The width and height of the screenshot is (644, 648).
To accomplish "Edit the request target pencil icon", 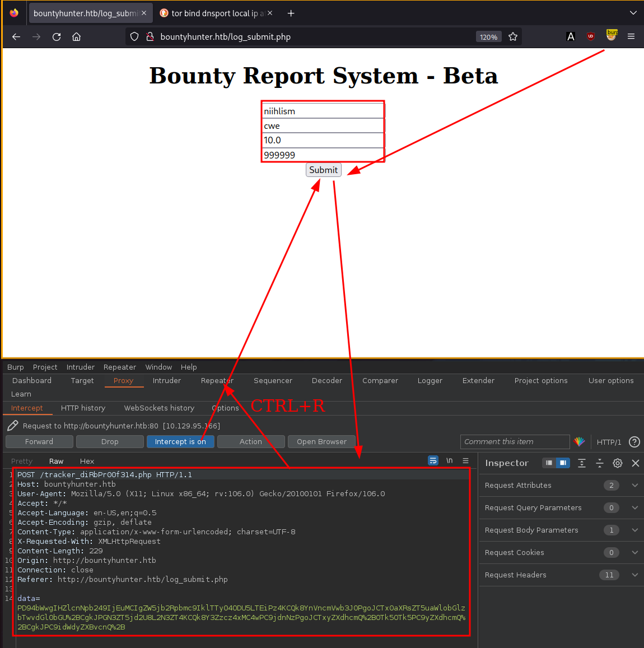I will click(x=13, y=426).
